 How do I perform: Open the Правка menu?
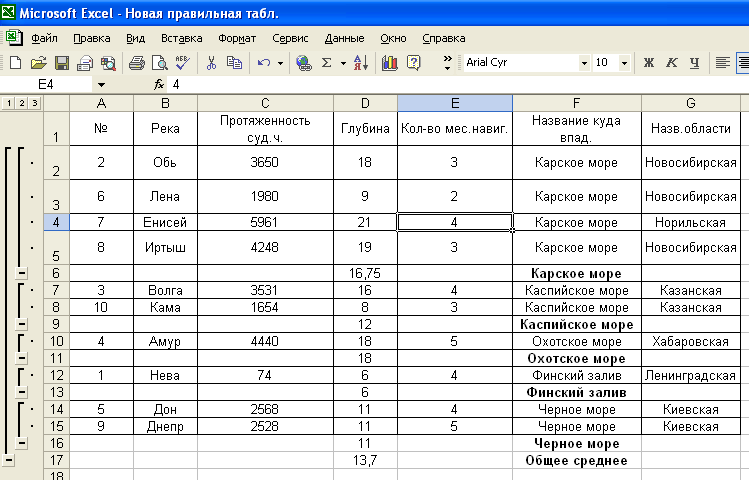[x=92, y=38]
